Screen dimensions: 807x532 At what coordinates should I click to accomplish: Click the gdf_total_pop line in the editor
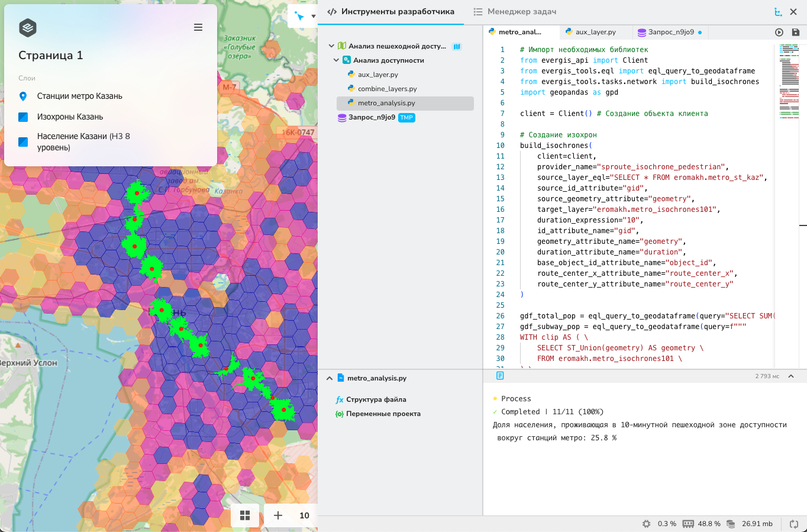pos(647,316)
